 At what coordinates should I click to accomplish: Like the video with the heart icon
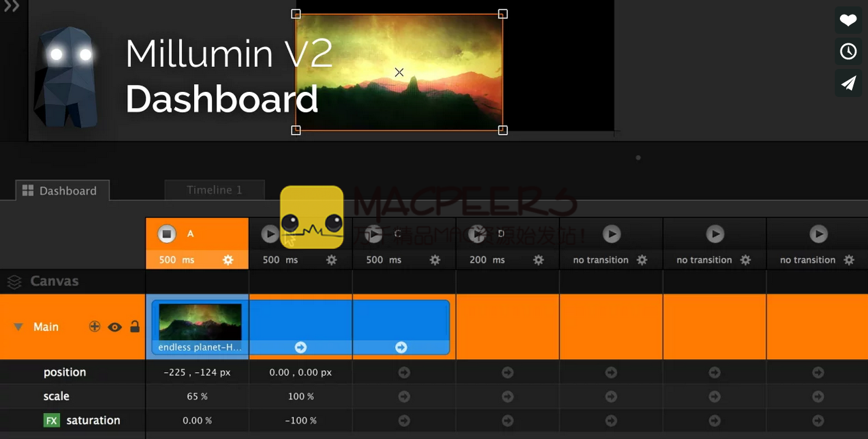click(848, 20)
